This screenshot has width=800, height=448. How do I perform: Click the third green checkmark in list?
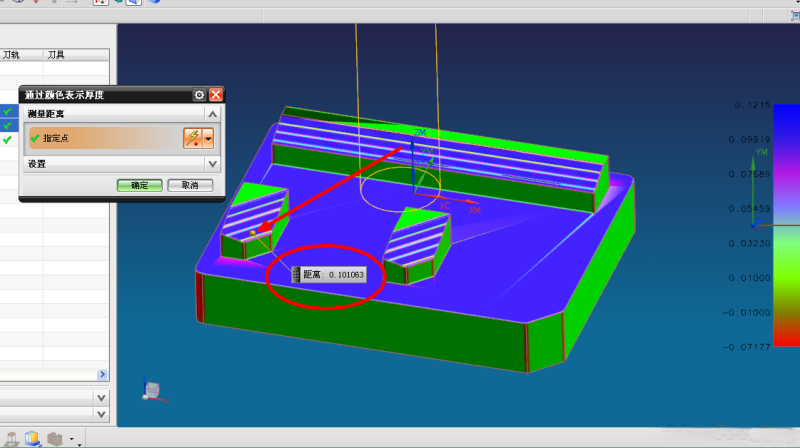coord(8,140)
